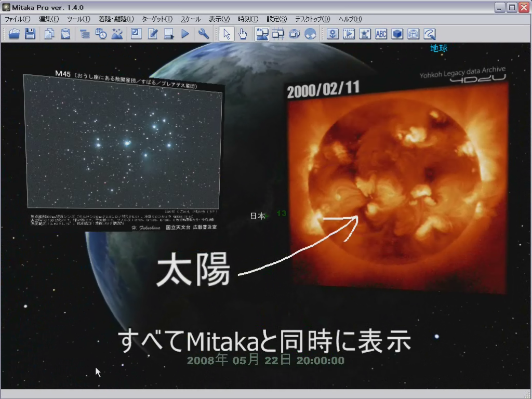Image resolution: width=532 pixels, height=399 pixels.
Task: Click the Yohkoh Legacy data Archive text
Action: (462, 72)
